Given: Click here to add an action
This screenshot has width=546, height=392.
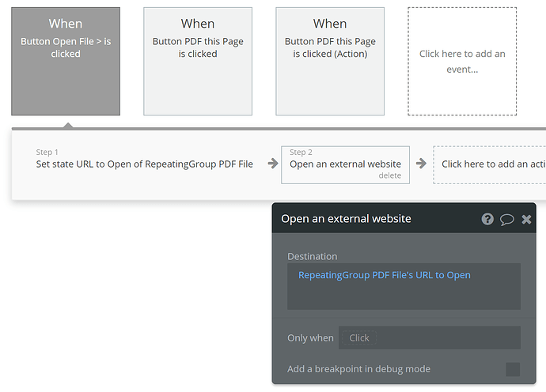Looking at the screenshot, I should tap(491, 164).
